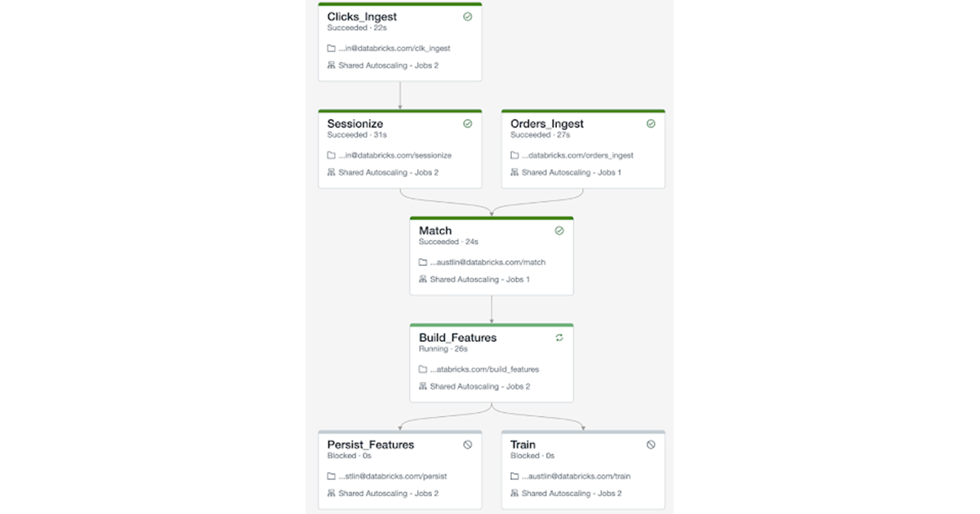Select the Train task node title

pos(523,445)
